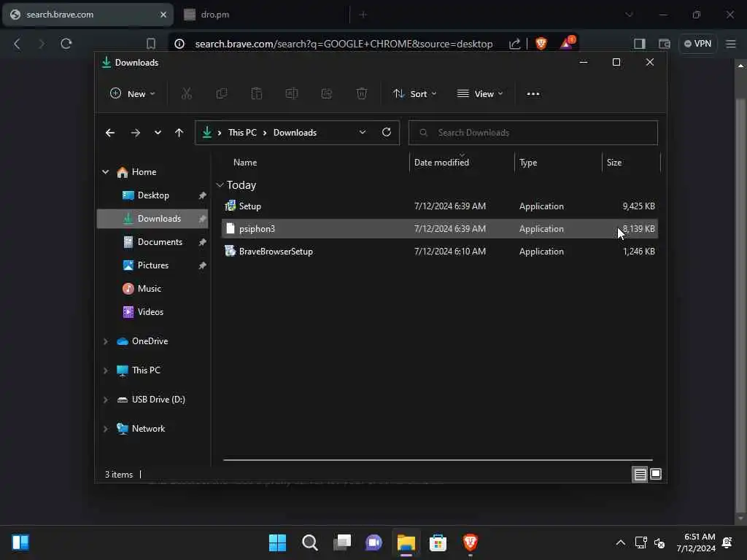This screenshot has width=747, height=560.
Task: Open taskbar Search magnifier
Action: coord(309,542)
